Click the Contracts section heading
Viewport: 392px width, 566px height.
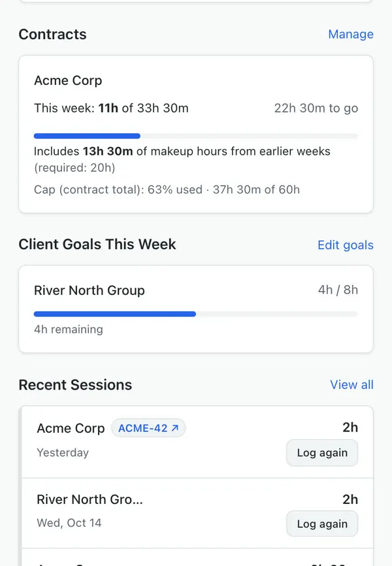pos(53,34)
